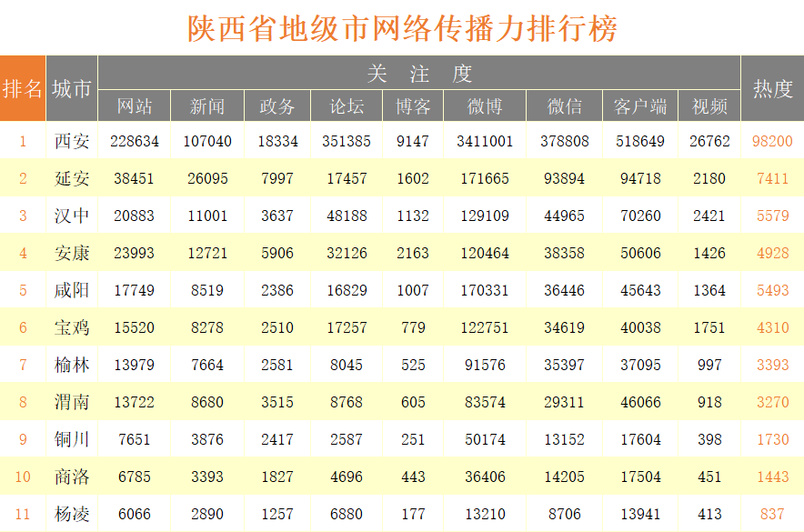Click the 网站 column header
This screenshot has width=804, height=532.
click(134, 106)
